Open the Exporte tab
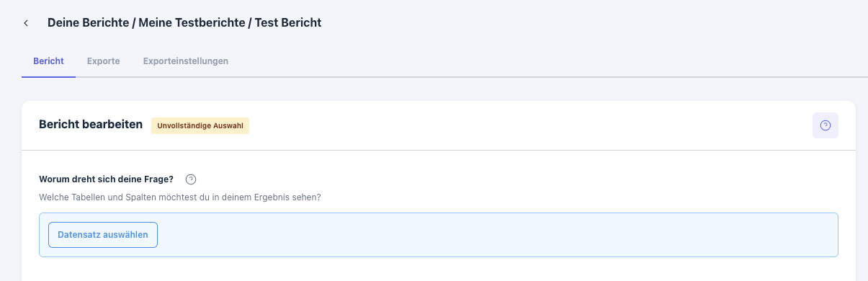Image resolution: width=868 pixels, height=281 pixels. [103, 61]
